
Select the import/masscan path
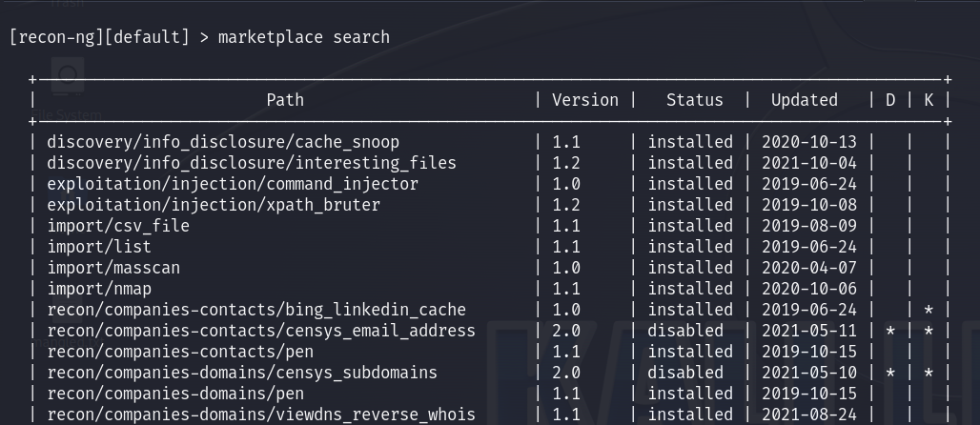point(113,268)
